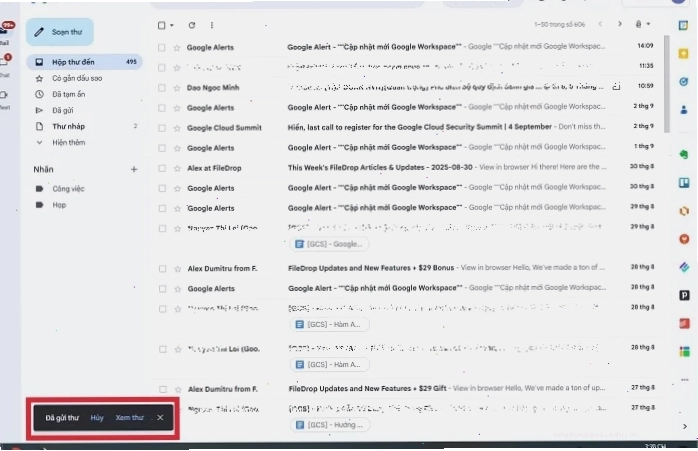Screen dimensions: 698x451
Task: Select checkbox for 11:35 email
Action: coord(162,68)
